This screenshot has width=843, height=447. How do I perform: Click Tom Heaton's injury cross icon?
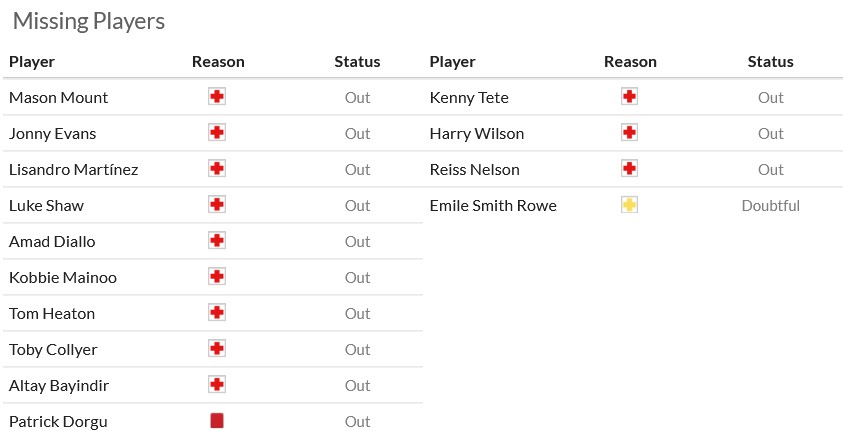click(217, 313)
